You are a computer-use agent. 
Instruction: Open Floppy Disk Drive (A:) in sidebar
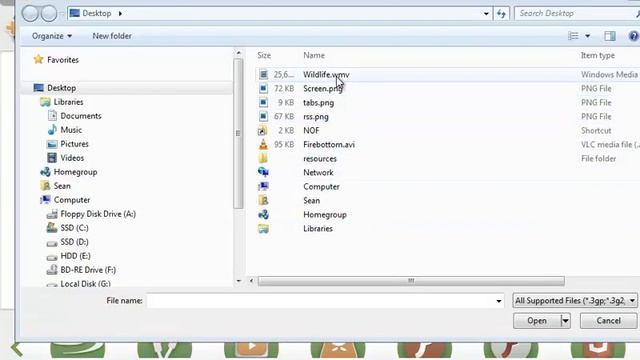[91, 214]
